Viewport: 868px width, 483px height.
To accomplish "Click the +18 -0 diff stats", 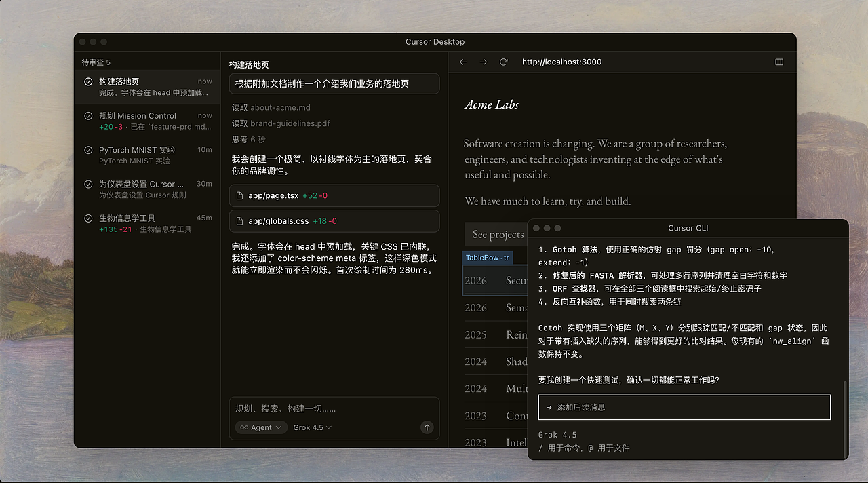I will 325,221.
